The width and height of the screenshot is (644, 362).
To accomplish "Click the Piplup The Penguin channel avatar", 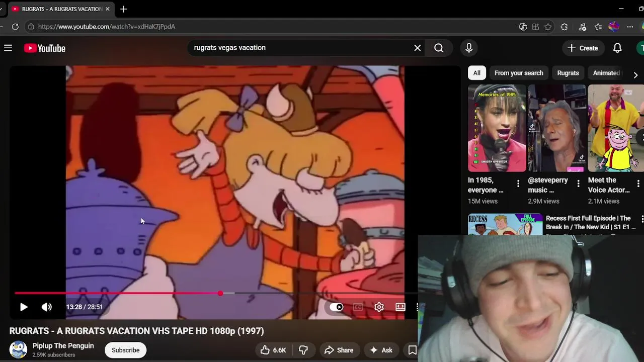I will pos(18,350).
